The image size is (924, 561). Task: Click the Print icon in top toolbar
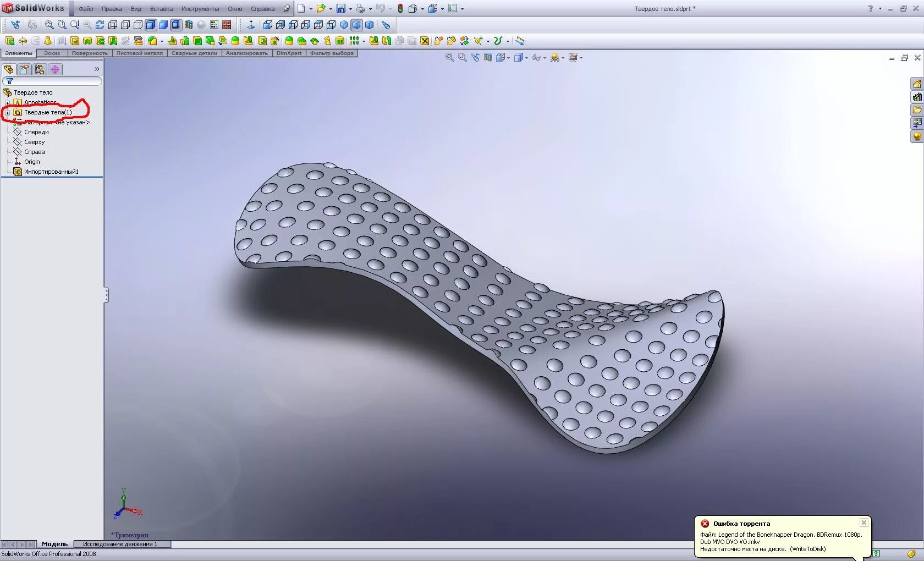coord(360,8)
